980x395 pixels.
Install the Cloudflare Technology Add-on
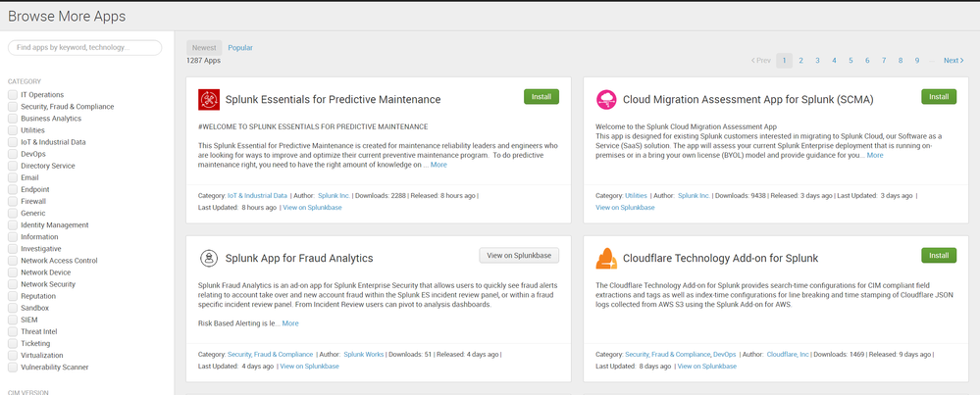point(939,255)
